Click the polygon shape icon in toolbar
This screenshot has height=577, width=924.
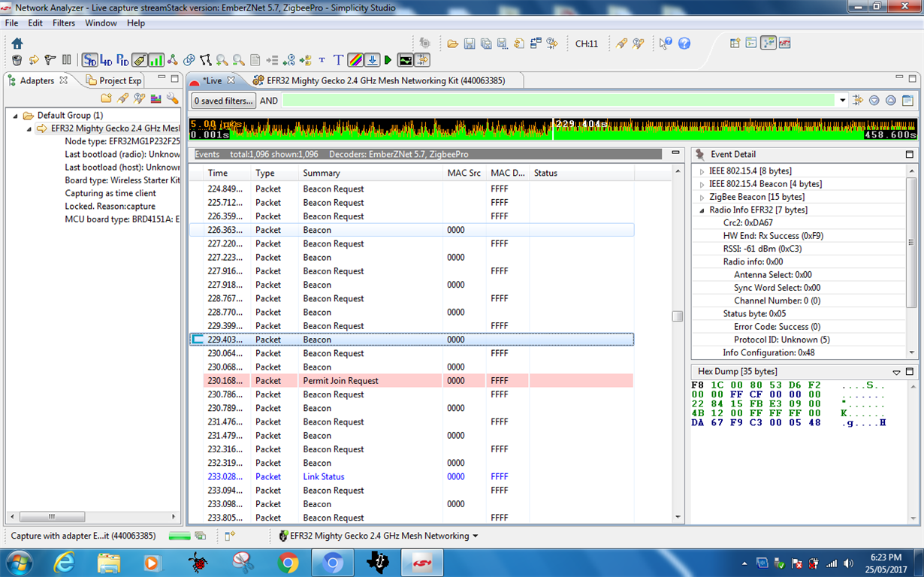[205, 59]
